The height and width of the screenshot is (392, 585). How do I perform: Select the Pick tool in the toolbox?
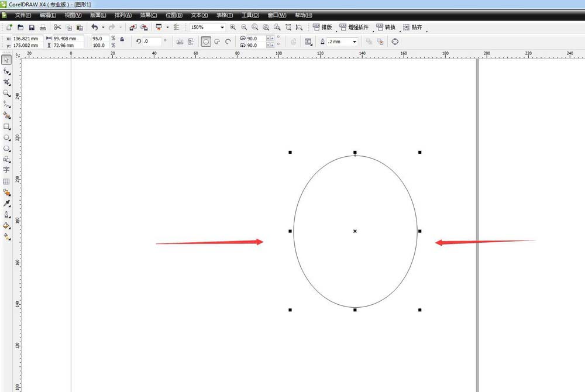pos(7,60)
